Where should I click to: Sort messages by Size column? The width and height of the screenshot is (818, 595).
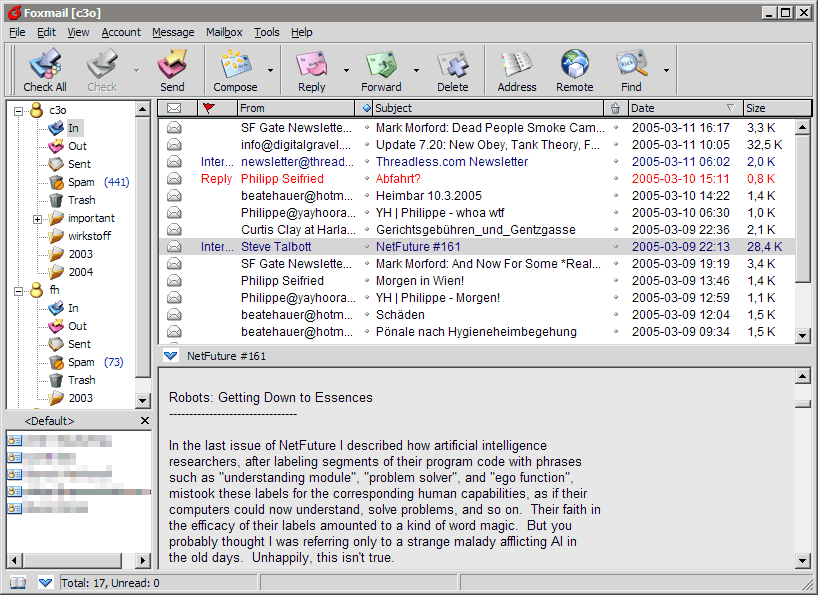click(777, 108)
